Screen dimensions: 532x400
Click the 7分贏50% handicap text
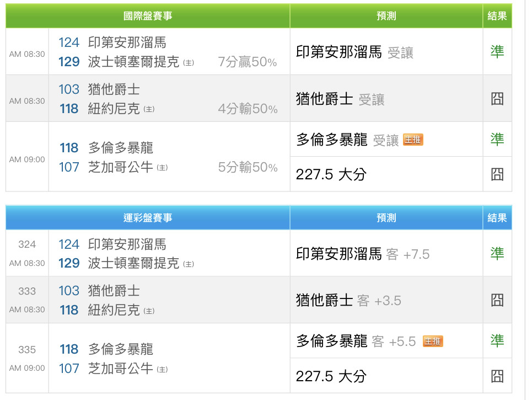(x=248, y=62)
